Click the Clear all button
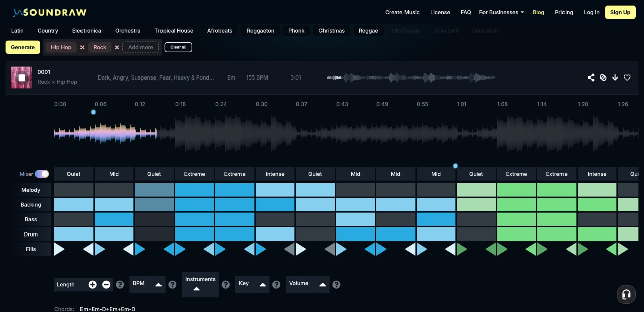This screenshot has height=312, width=644. (178, 47)
